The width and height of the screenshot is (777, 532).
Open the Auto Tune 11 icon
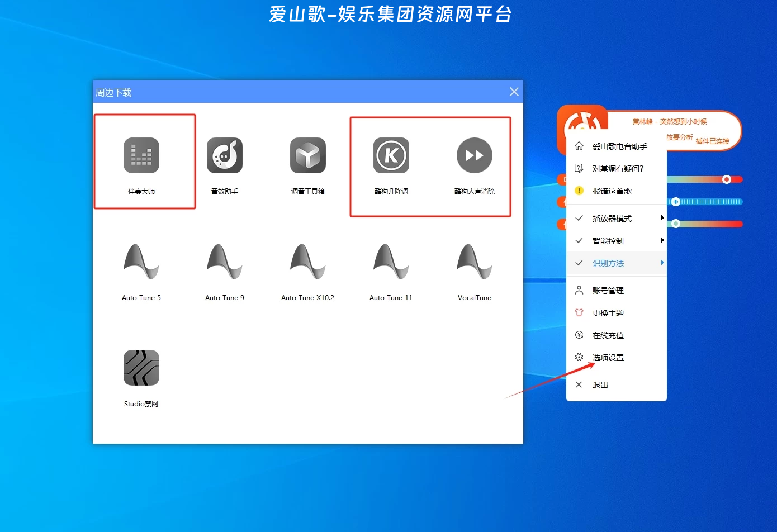click(391, 262)
